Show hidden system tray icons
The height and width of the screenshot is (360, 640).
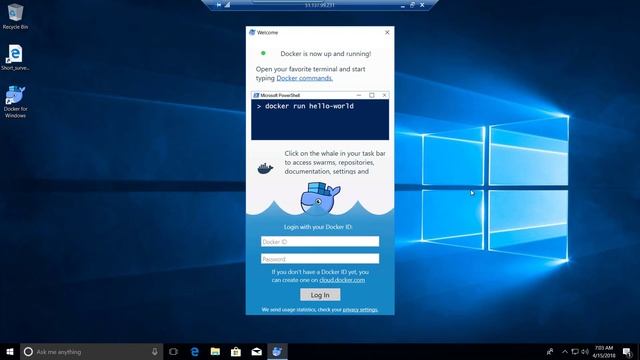(564, 351)
